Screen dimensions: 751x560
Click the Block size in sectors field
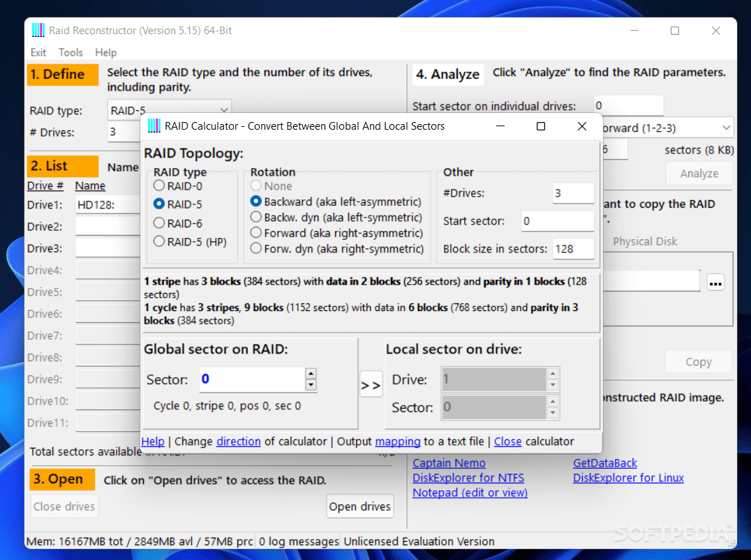(x=573, y=248)
